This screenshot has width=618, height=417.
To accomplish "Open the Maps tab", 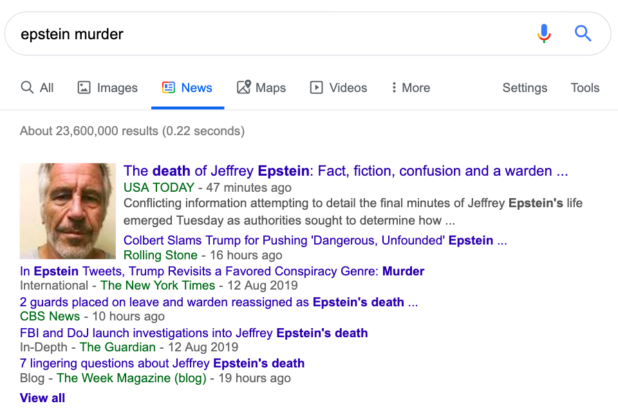I will pos(261,87).
